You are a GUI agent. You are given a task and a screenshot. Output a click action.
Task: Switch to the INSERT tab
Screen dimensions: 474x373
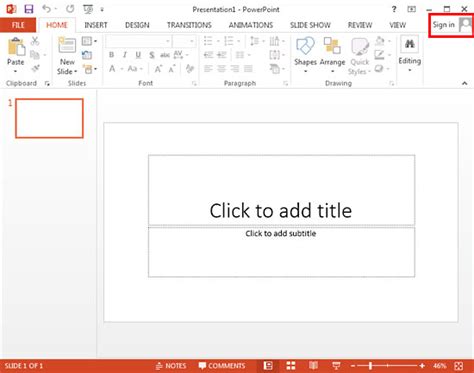tap(96, 25)
